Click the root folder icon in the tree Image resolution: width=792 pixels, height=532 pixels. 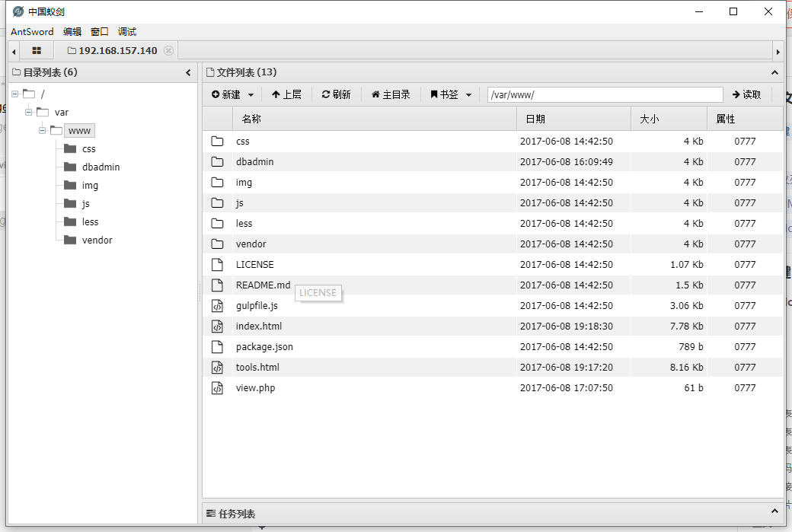pos(29,94)
